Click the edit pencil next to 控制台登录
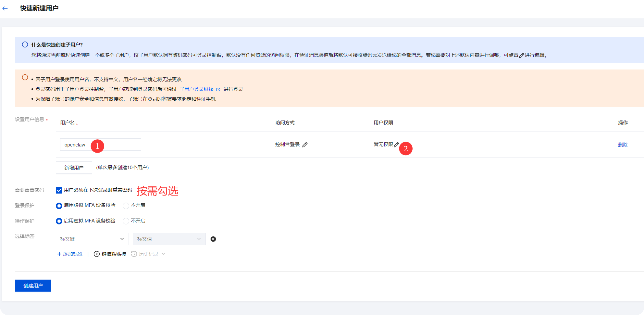Screen dimensions: 644x315 pyautogui.click(x=305, y=145)
